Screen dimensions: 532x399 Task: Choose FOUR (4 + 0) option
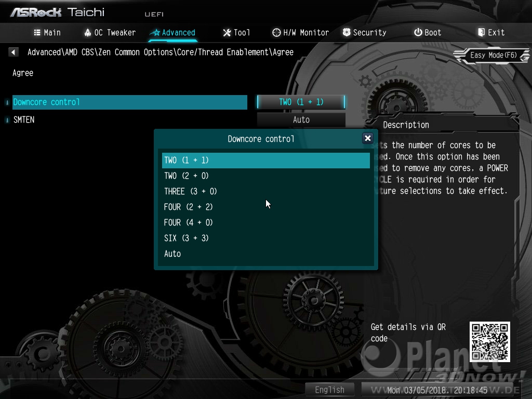tap(265, 222)
